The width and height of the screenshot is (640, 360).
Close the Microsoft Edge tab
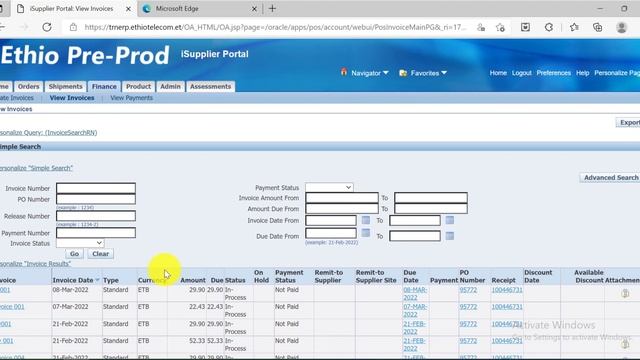click(254, 9)
